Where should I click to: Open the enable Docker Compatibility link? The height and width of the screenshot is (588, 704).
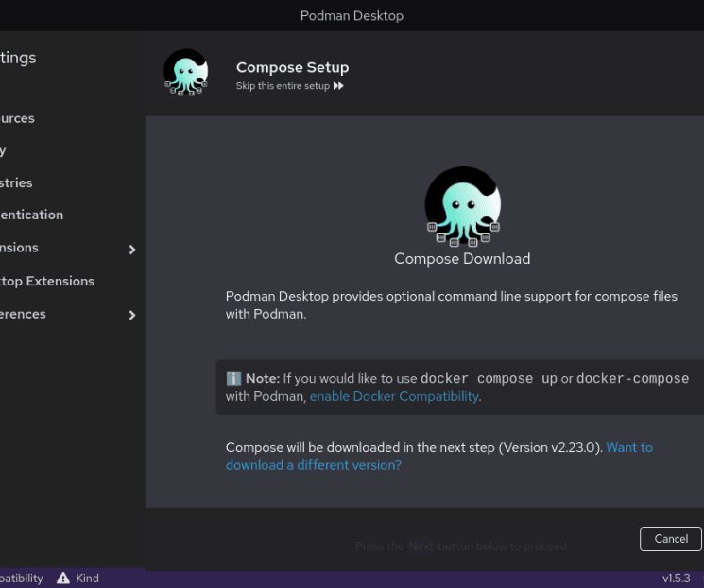394,396
